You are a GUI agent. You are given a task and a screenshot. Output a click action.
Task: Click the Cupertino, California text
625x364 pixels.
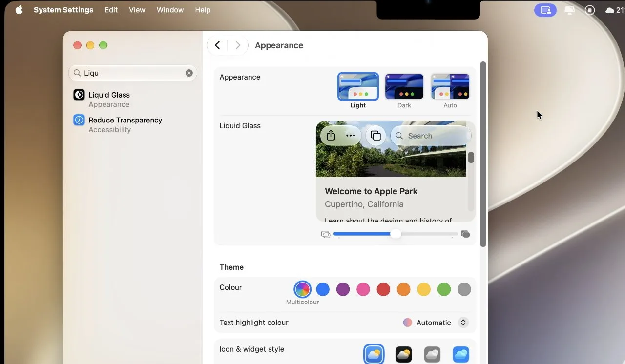pyautogui.click(x=364, y=204)
